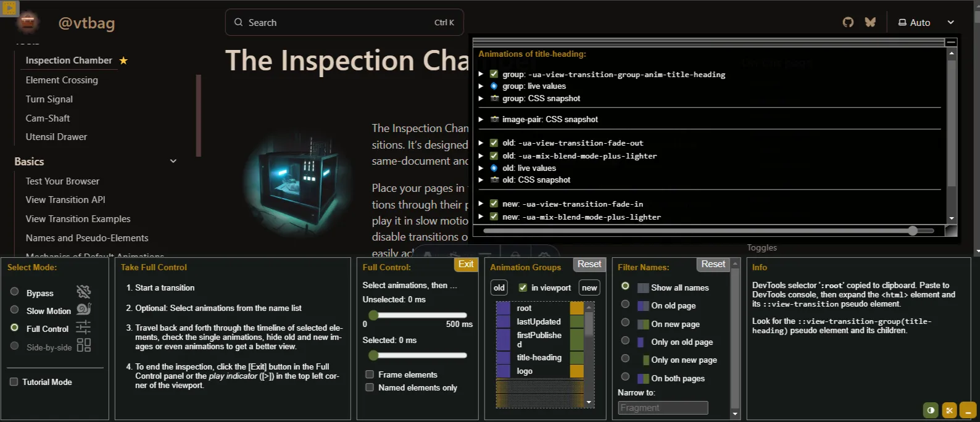Select the Only on new page filter
980x422 pixels.
click(x=625, y=358)
